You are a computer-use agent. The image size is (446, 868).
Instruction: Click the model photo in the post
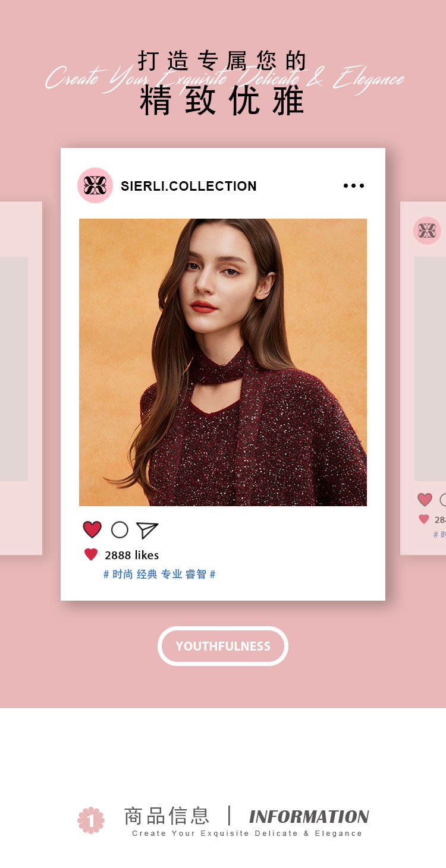[223, 362]
